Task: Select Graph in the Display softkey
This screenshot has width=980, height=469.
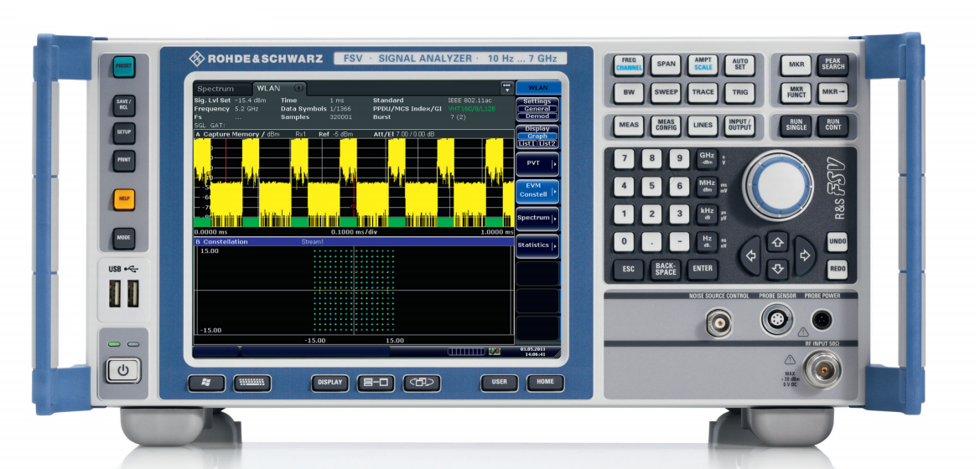Action: click(537, 136)
